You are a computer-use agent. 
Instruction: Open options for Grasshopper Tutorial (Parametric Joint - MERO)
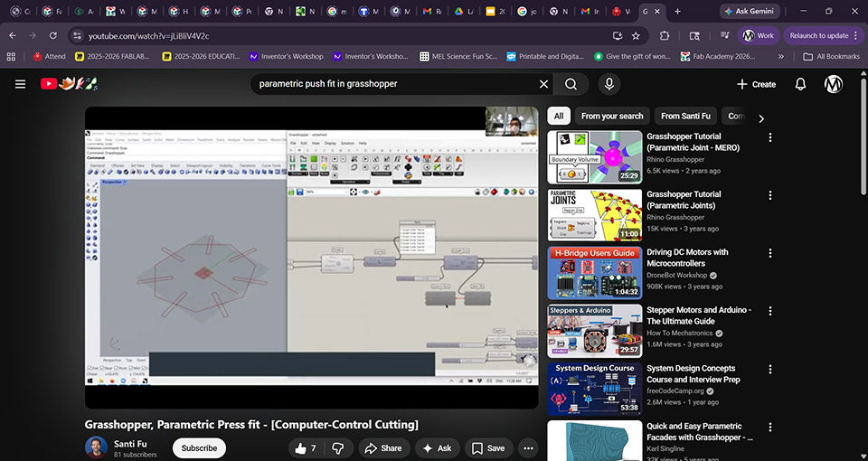pyautogui.click(x=769, y=137)
